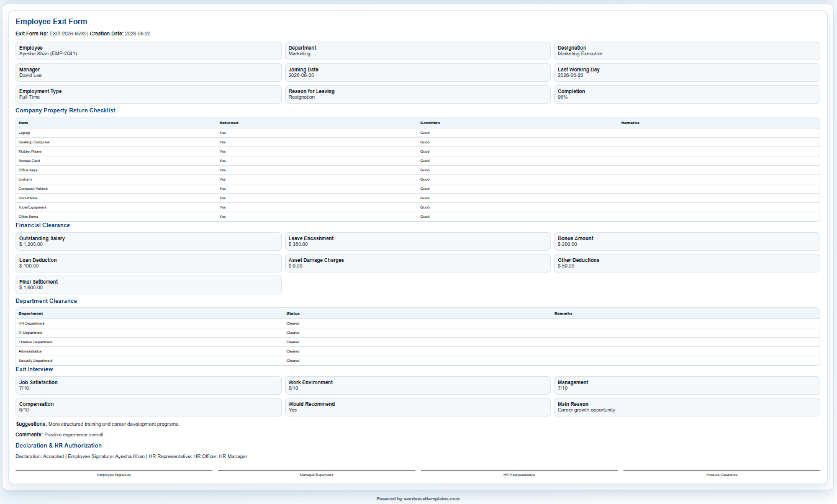Select the Company Vehicle checklist row
This screenshot has width=837, height=504.
click(x=418, y=189)
